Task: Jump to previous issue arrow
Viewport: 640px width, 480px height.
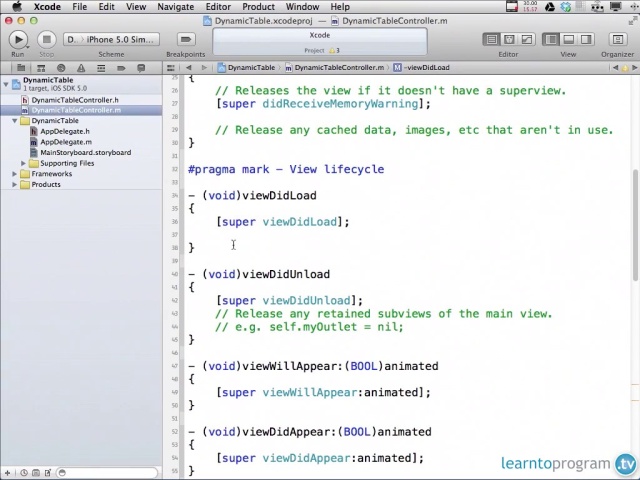Action: click(x=615, y=68)
